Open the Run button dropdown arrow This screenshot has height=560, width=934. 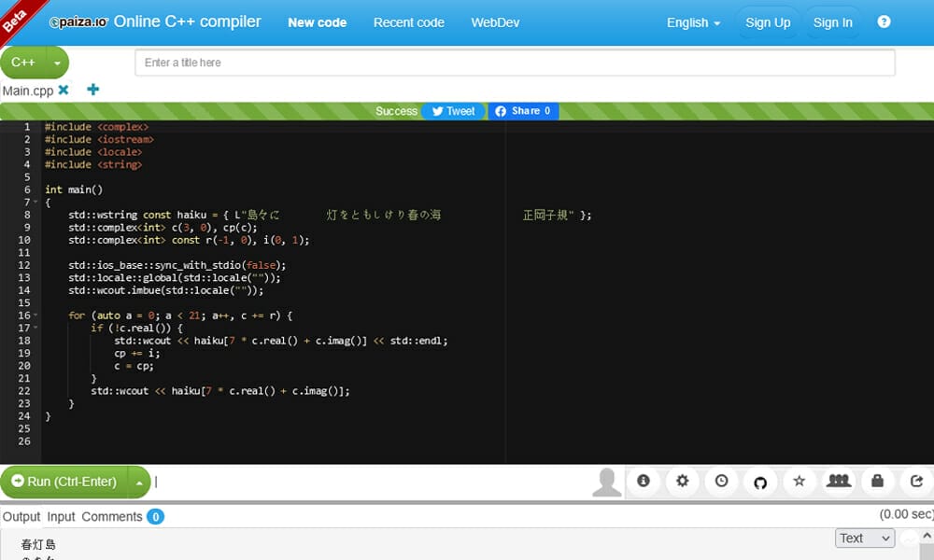click(138, 481)
